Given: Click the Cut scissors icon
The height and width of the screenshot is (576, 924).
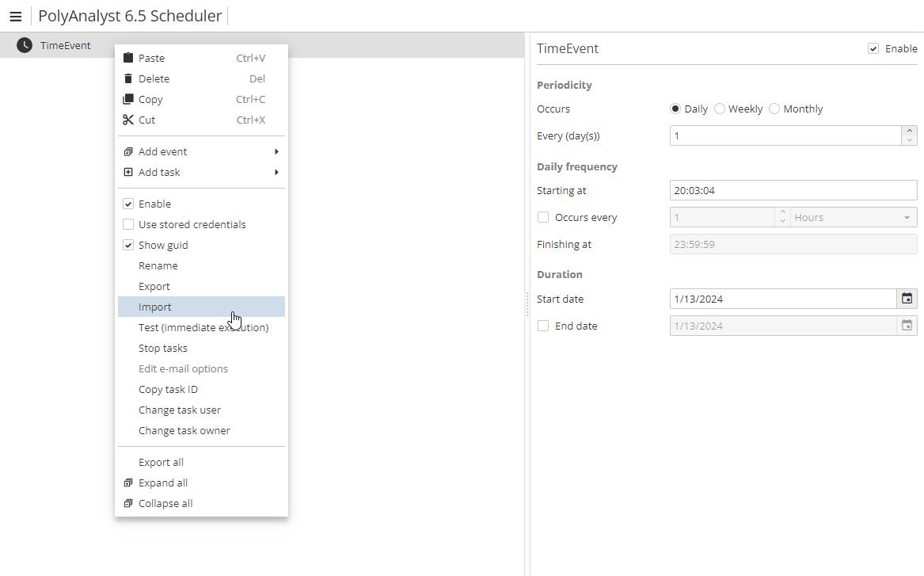Looking at the screenshot, I should pyautogui.click(x=128, y=119).
